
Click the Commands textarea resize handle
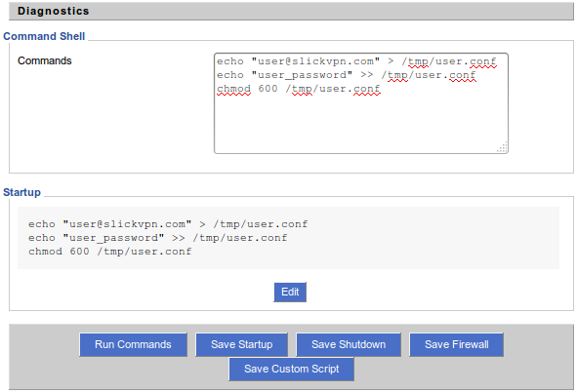503,148
